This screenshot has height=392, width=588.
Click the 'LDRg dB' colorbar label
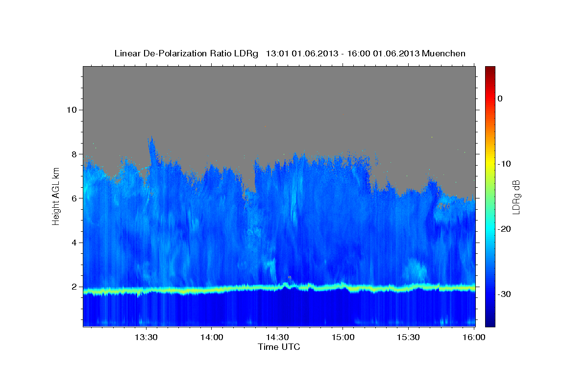515,196
